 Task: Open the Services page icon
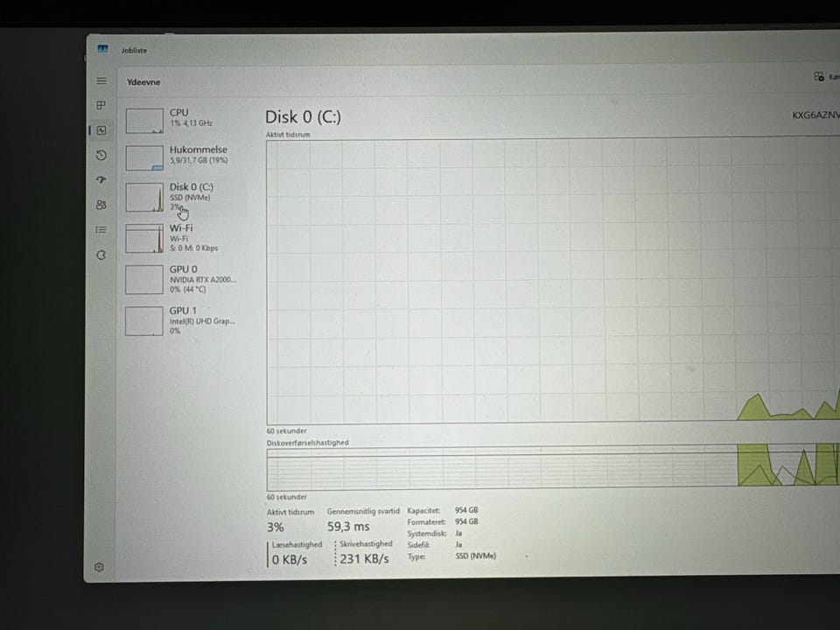(x=101, y=255)
